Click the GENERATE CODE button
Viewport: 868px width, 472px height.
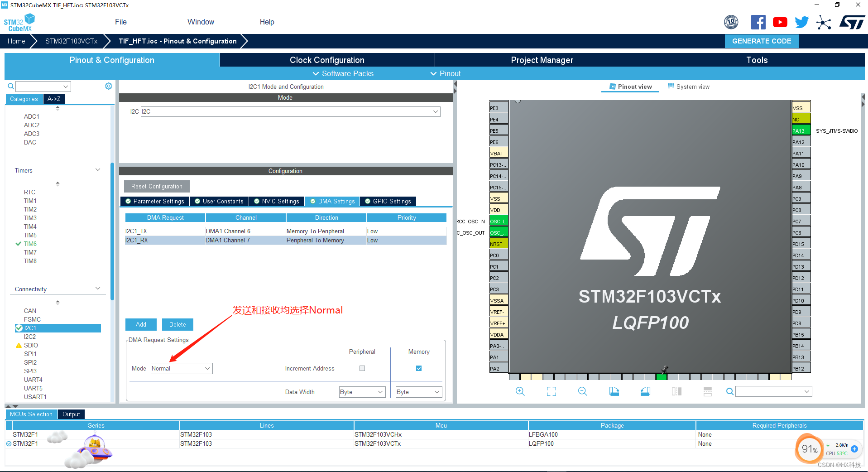(x=762, y=41)
